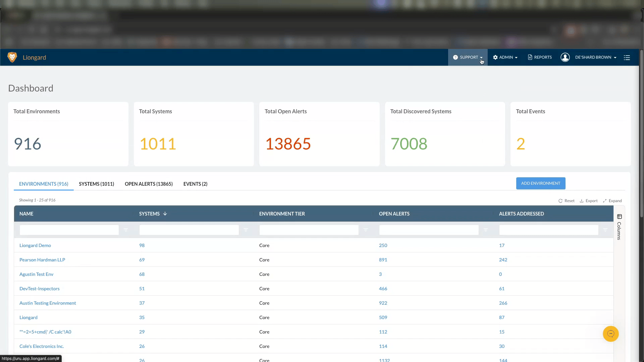Open the hamburger list menu icon
644x362 pixels.
(627, 58)
